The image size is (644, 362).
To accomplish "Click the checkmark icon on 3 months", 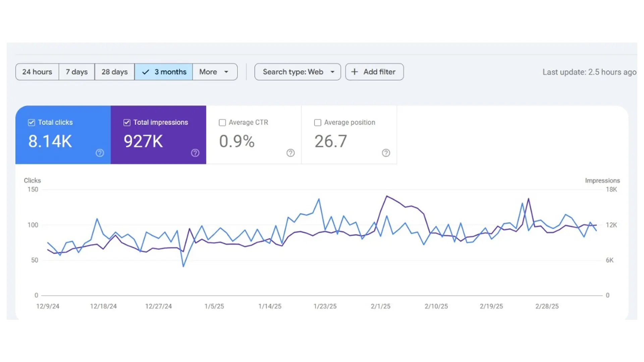I will (x=146, y=72).
